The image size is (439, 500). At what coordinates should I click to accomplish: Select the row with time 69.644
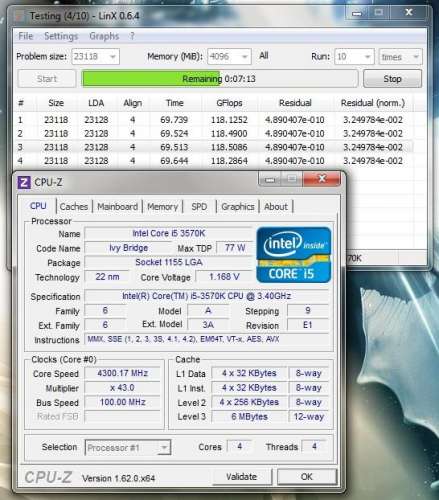click(213, 161)
